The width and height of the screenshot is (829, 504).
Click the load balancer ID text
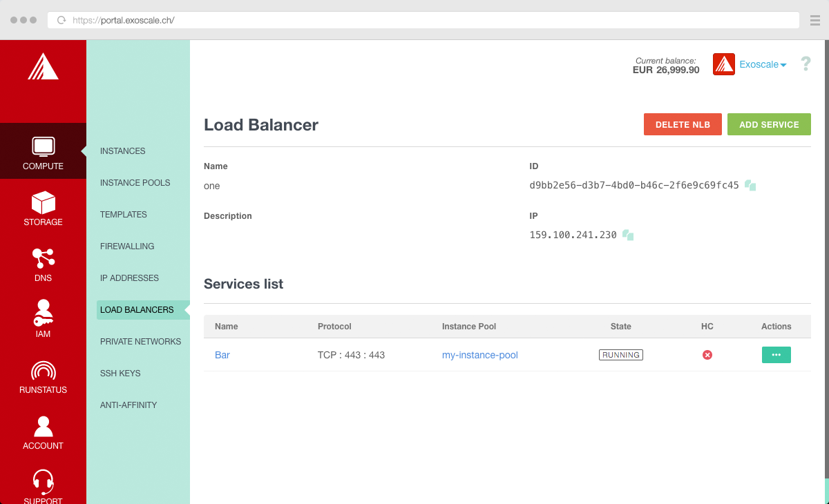(634, 186)
